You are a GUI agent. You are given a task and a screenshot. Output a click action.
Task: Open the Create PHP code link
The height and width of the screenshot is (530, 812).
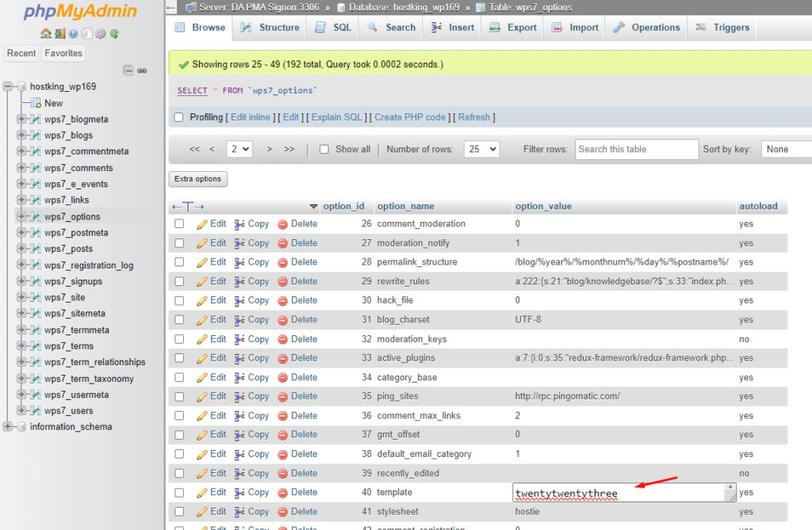tap(410, 116)
